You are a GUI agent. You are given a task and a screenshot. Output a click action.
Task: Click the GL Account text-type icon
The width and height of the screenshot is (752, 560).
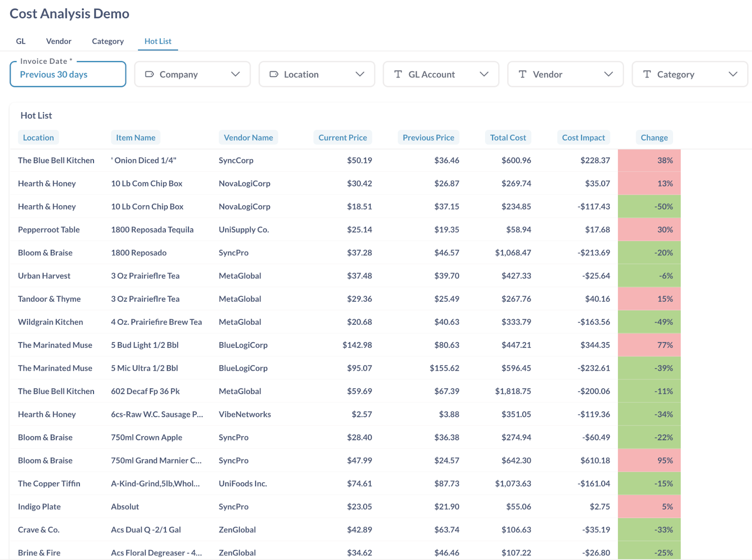pos(398,74)
